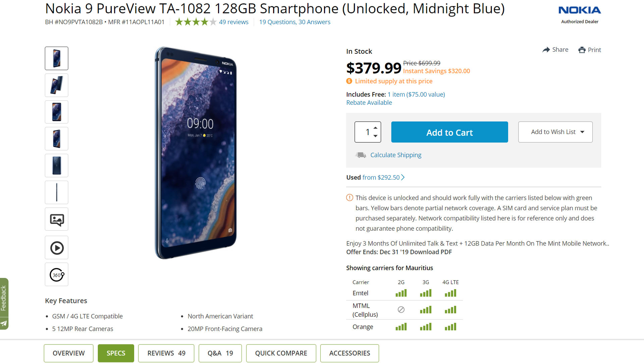Open the 49 reviews link
Viewport: 644px width, 363px height.
coord(233,22)
